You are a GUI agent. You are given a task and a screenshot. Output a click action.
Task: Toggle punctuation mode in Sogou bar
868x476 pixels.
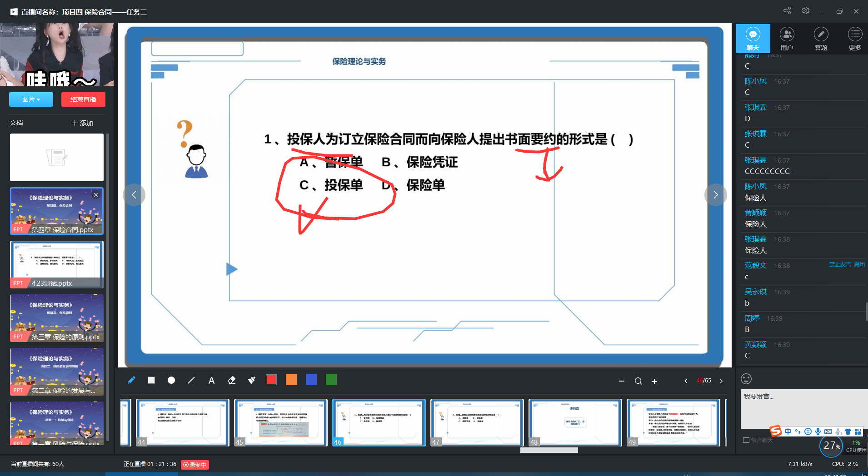pos(798,431)
